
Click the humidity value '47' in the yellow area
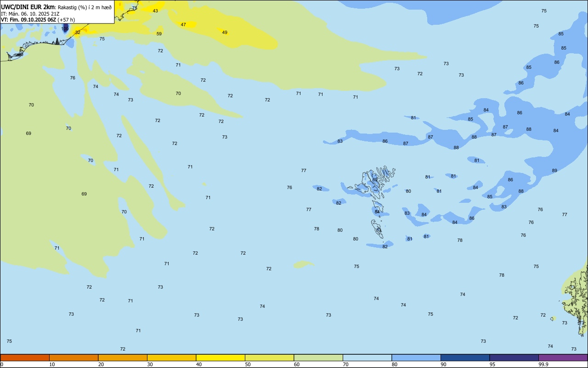(183, 24)
